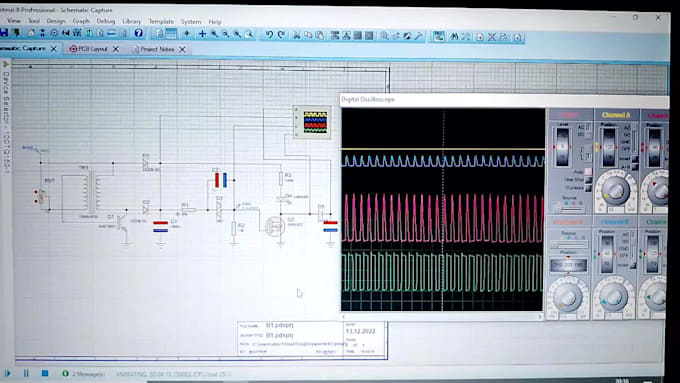Toggle the Channel B Invert button

634,265
